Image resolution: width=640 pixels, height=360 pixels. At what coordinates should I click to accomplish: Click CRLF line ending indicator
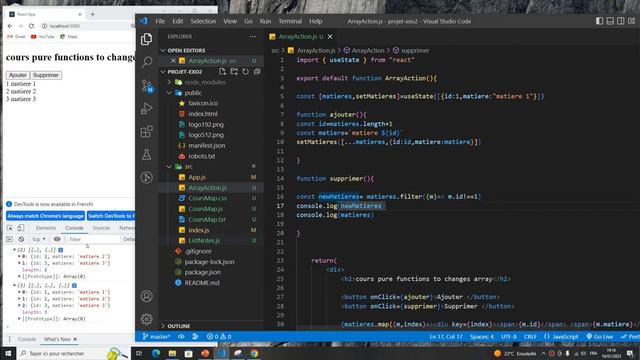pyautogui.click(x=530, y=336)
